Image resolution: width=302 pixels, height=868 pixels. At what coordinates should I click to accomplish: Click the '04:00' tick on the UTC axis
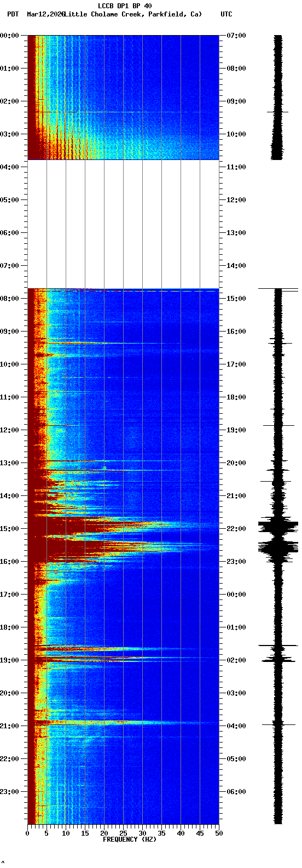pyautogui.click(x=236, y=726)
